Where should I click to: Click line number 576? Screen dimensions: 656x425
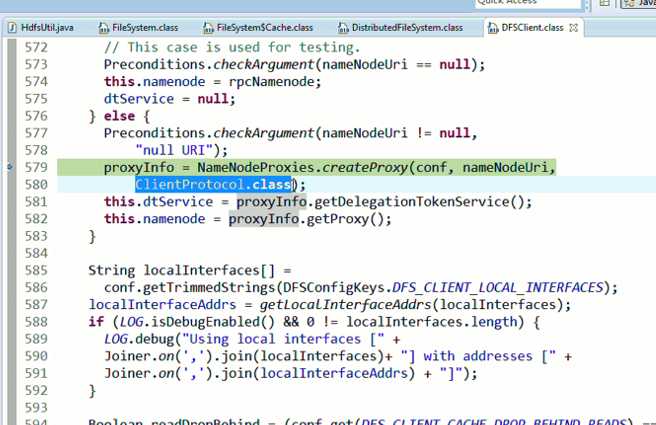[36, 116]
